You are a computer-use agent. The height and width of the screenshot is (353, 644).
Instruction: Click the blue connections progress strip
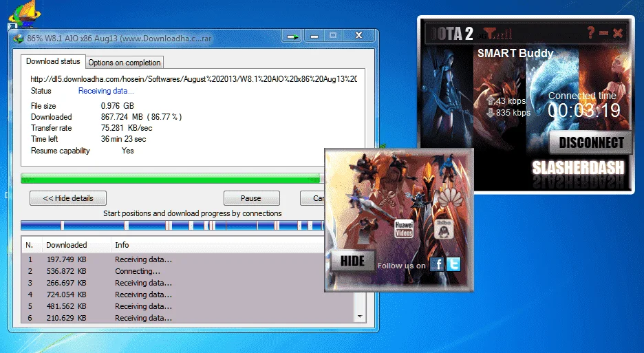(x=173, y=225)
